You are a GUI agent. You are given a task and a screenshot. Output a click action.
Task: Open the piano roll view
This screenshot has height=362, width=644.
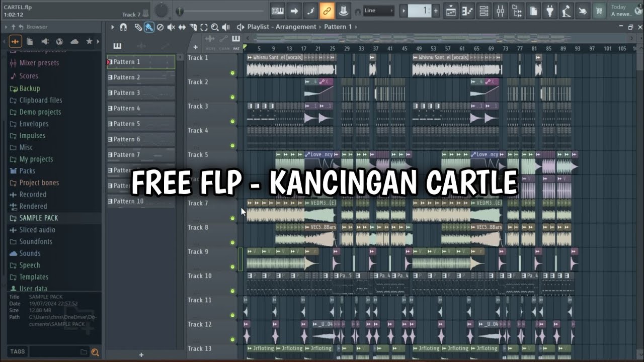pos(467,10)
